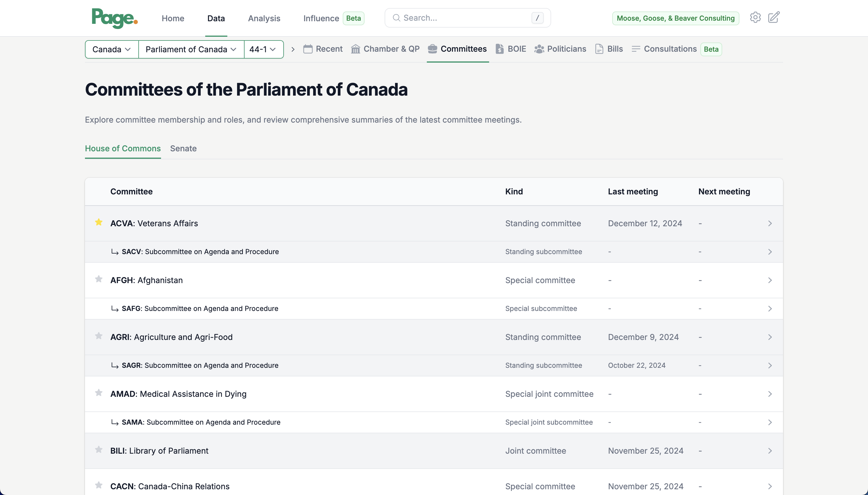
Task: Open the Recent tab
Action: 323,49
